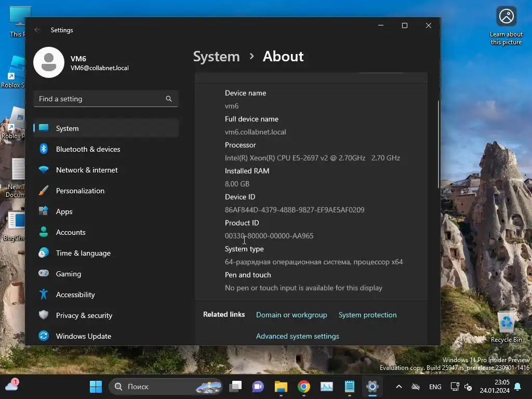Open Advanced system settings link

298,336
